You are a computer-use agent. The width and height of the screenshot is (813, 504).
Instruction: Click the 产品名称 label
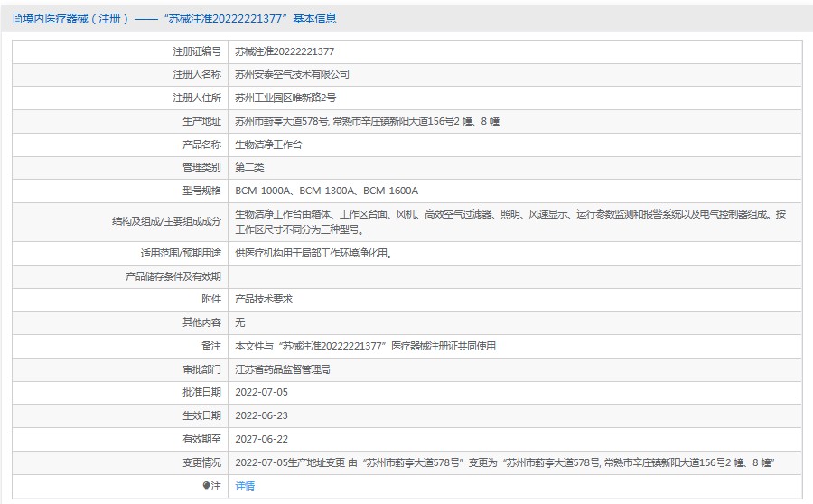pos(201,145)
